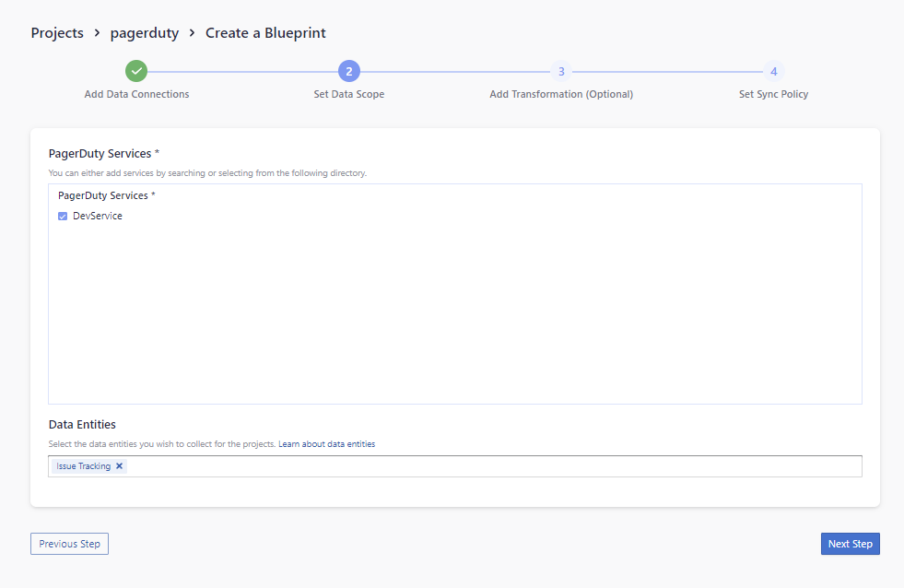904x588 pixels.
Task: Go to Projects in the breadcrumb
Action: point(57,33)
